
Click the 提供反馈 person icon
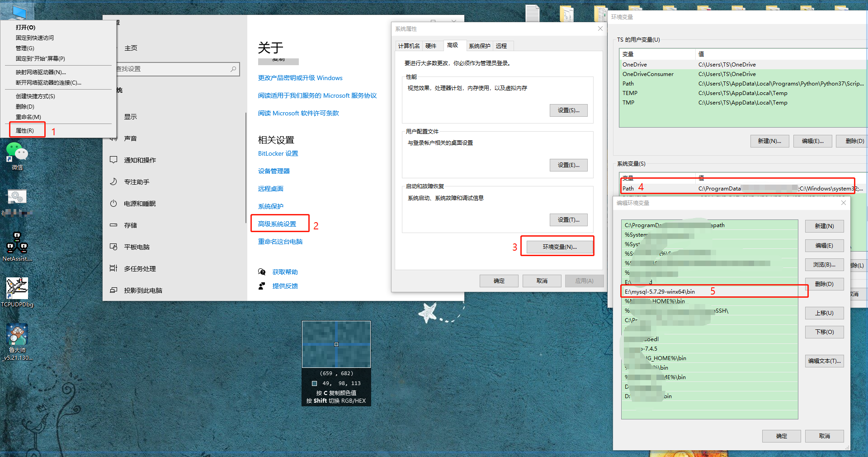[x=262, y=286]
